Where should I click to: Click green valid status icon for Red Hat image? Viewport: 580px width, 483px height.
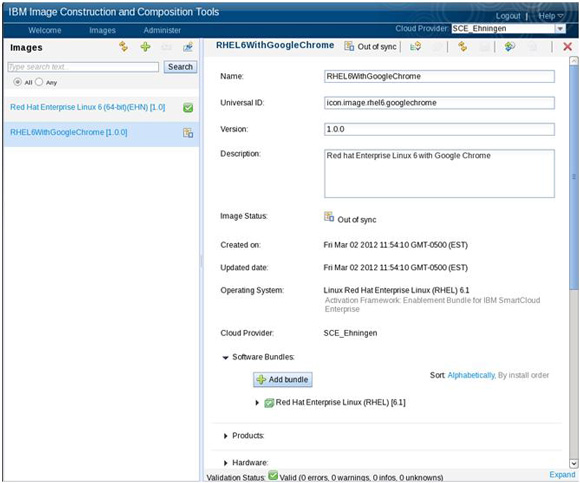coord(188,108)
